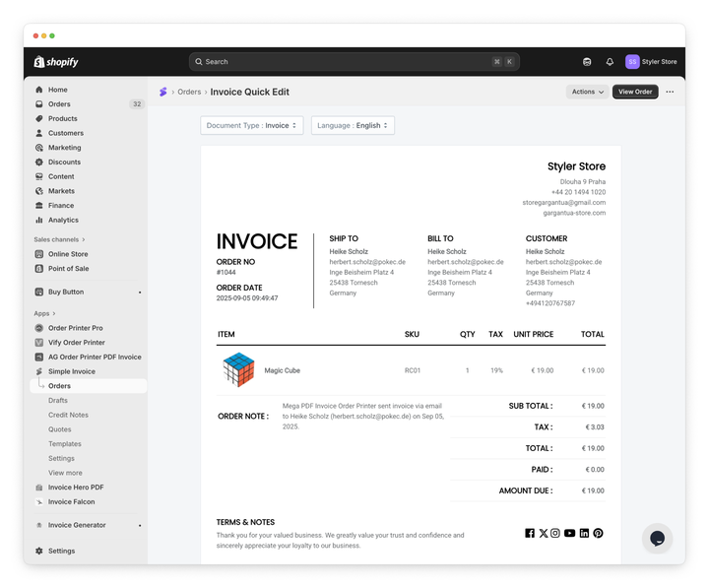Click the Home icon in sidebar

(39, 90)
